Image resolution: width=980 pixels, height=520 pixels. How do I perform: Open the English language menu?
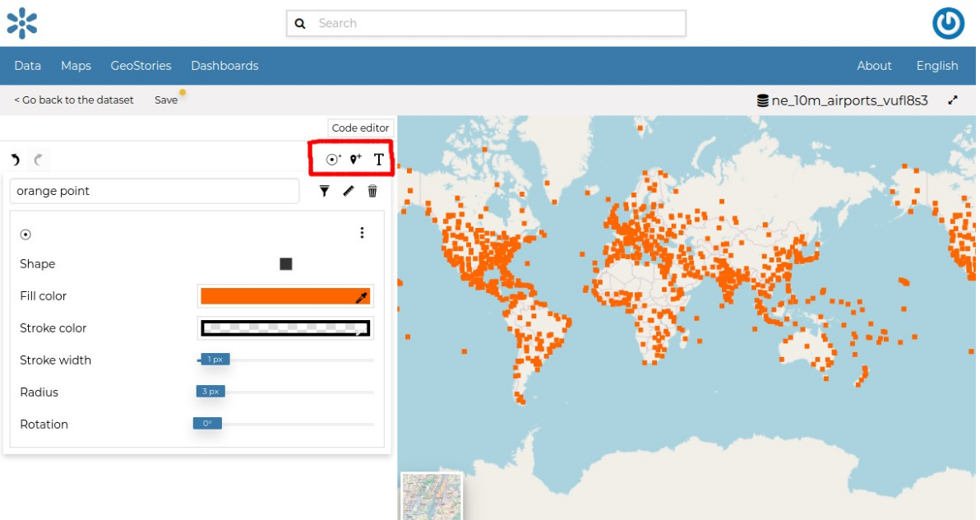pos(937,66)
